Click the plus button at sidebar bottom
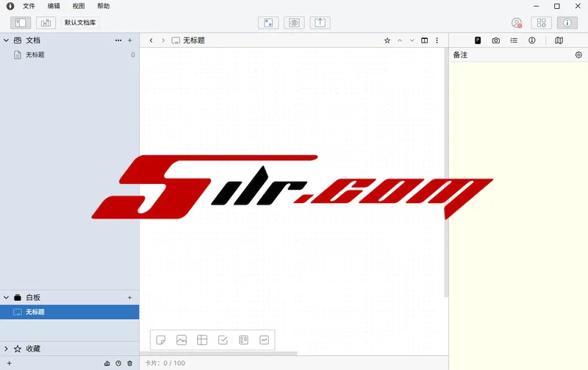588x370 pixels. pyautogui.click(x=10, y=363)
